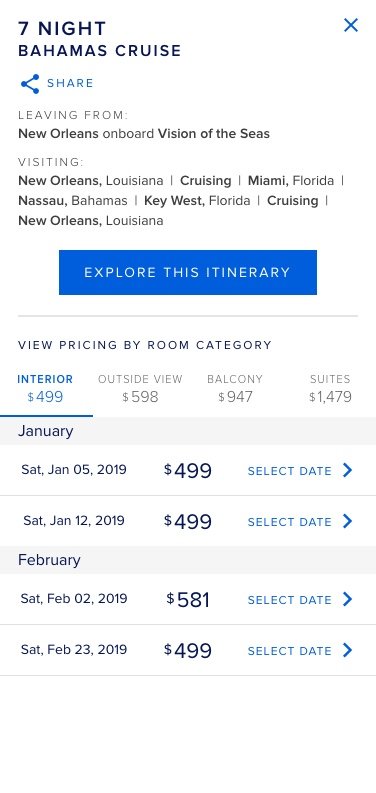Open the SHARE link text
The height and width of the screenshot is (793, 376).
[70, 83]
